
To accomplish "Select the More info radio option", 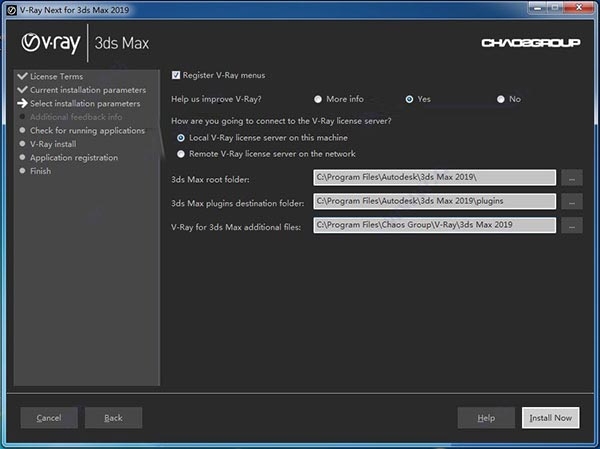I will tap(318, 99).
